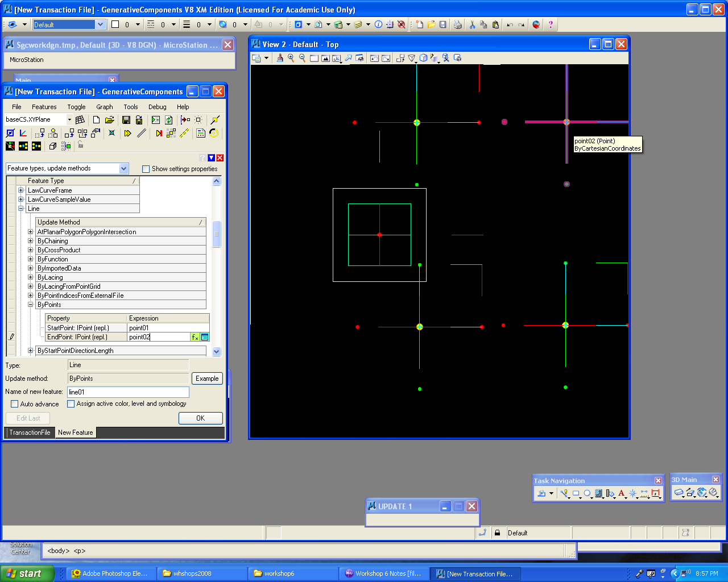Open the Default active level dropdown
This screenshot has height=582, width=728.
click(100, 24)
